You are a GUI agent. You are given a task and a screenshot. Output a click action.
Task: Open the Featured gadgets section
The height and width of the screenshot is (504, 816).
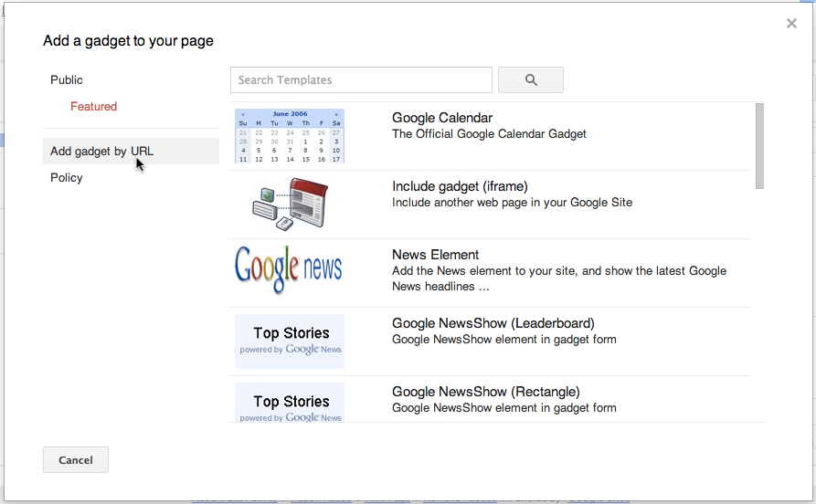(x=94, y=106)
